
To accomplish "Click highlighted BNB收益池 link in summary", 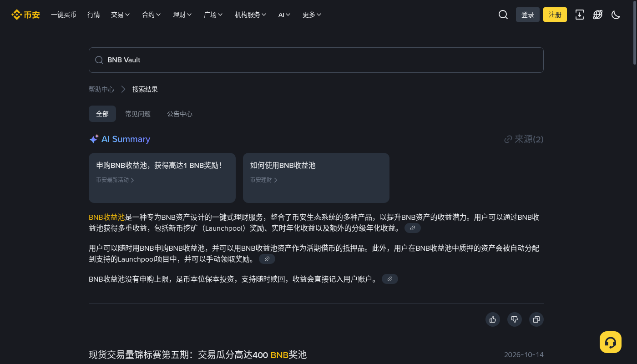I will 107,217.
